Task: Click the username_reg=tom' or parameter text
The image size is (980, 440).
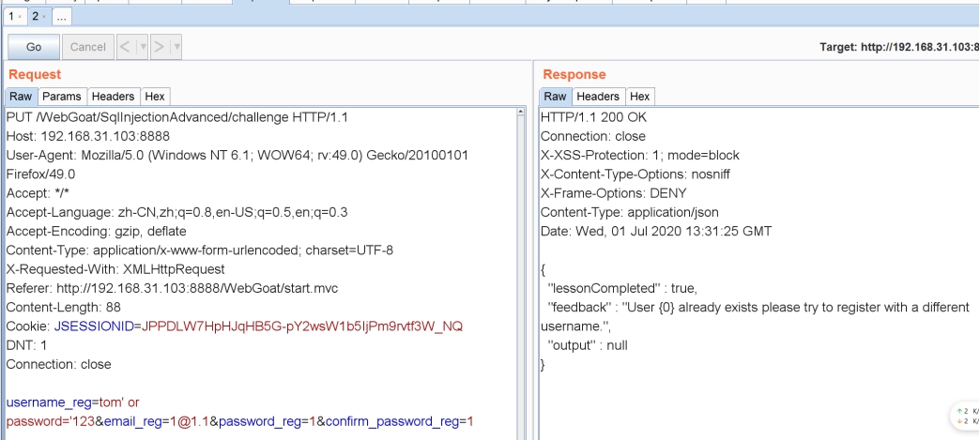Action: click(x=72, y=402)
